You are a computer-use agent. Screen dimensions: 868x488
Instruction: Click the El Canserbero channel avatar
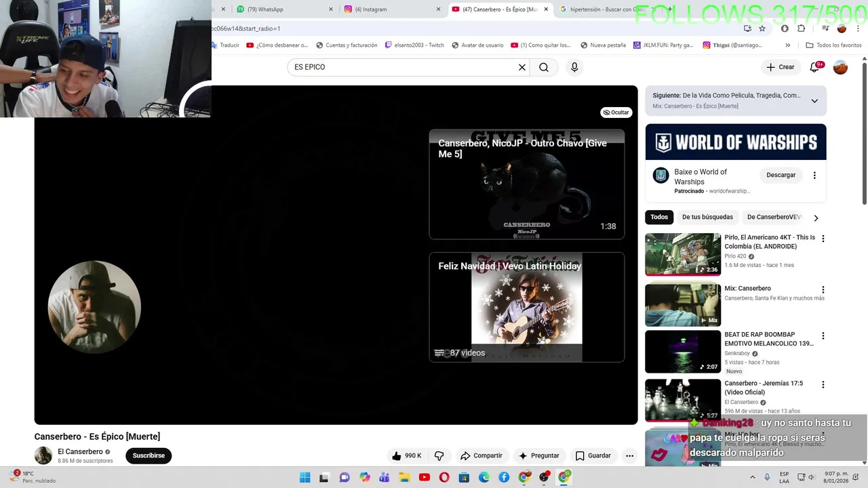click(43, 455)
